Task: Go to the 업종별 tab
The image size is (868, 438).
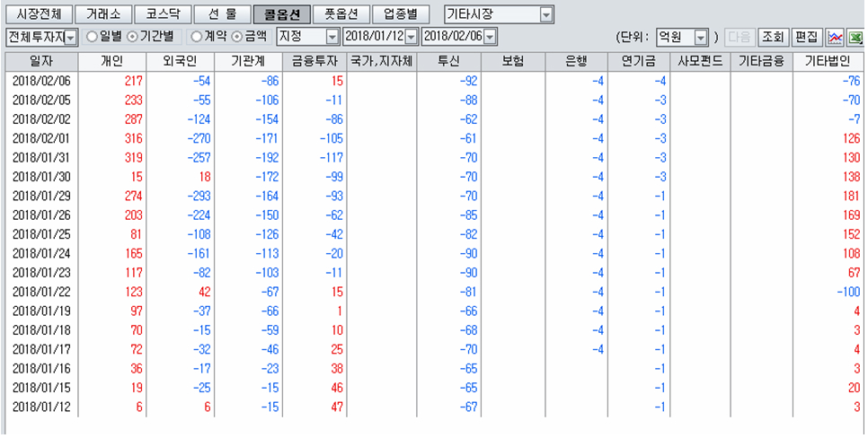Action: [394, 15]
